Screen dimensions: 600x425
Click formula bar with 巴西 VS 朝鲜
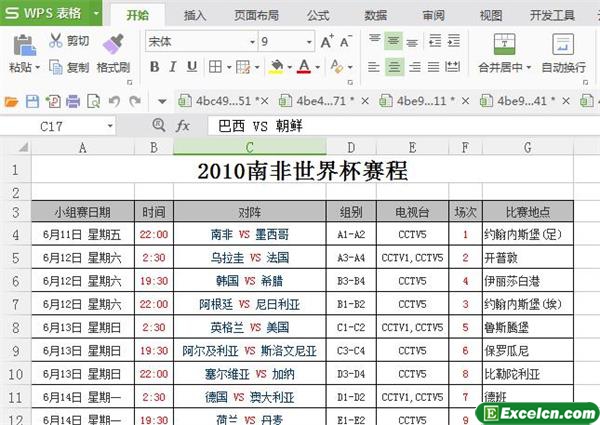[403, 126]
